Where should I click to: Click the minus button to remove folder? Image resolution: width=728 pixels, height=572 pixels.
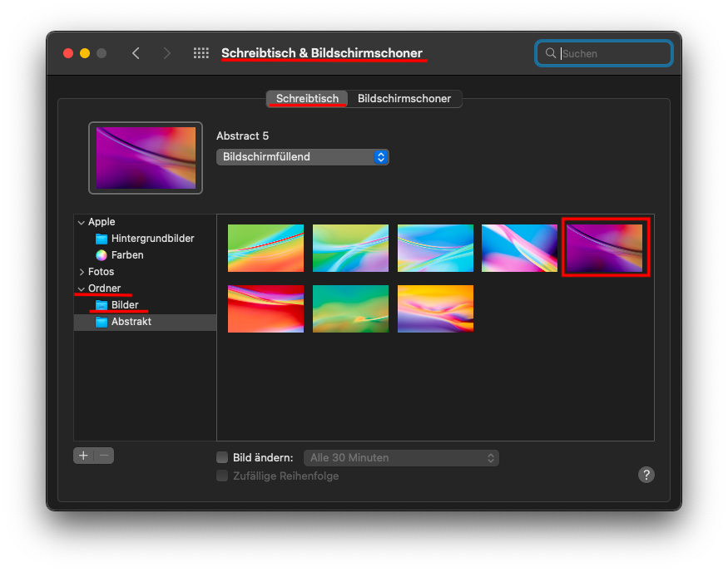tap(104, 456)
